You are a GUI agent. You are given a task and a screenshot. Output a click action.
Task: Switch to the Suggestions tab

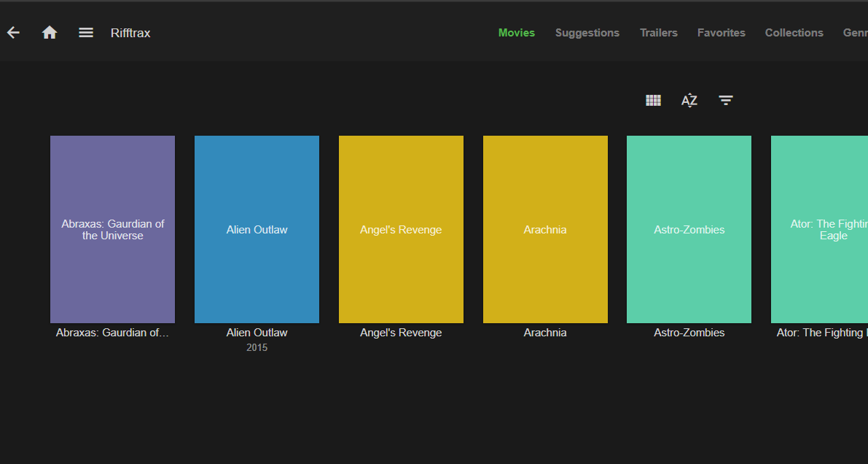(x=587, y=33)
